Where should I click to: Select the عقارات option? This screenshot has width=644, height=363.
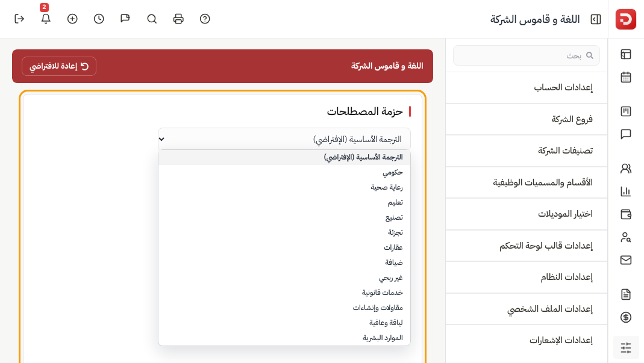point(284,247)
